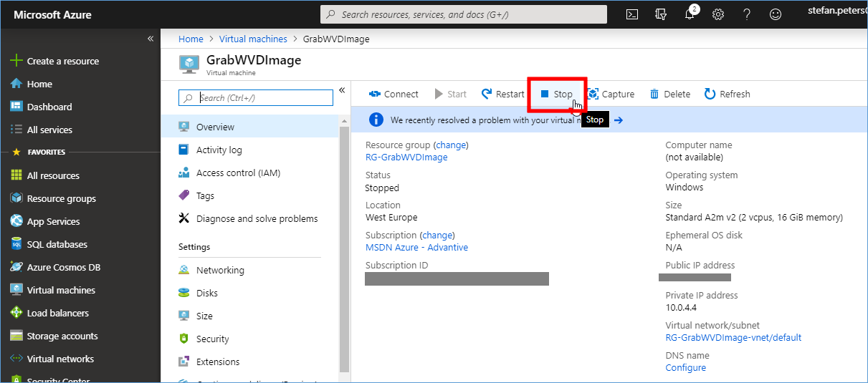The image size is (868, 383).
Task: Click the Restart toolbar button
Action: [503, 94]
